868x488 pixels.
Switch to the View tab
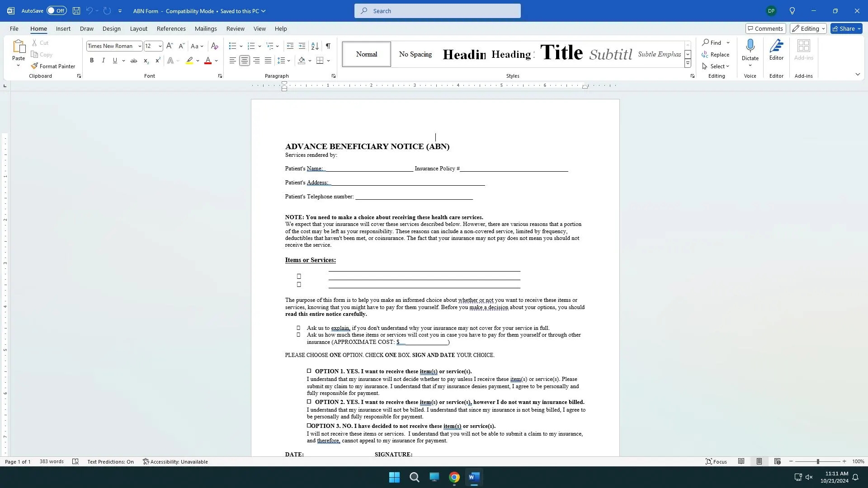pos(259,28)
